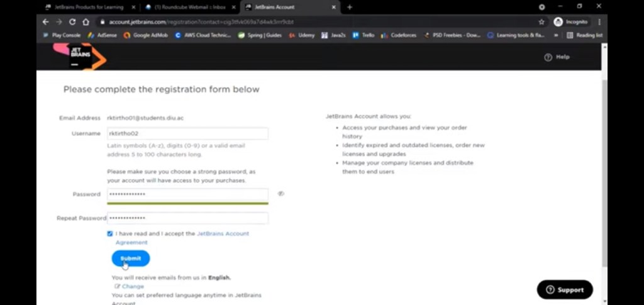
Task: Click the browser home icon
Action: pyautogui.click(x=86, y=21)
